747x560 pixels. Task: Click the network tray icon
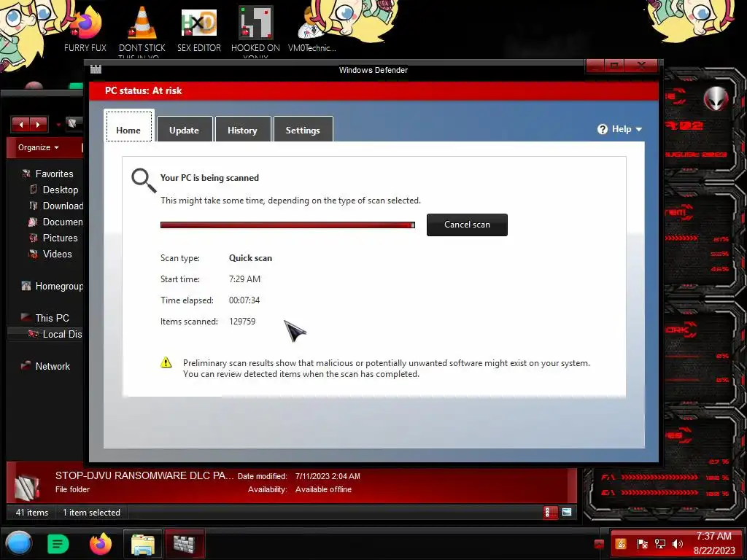coord(659,544)
